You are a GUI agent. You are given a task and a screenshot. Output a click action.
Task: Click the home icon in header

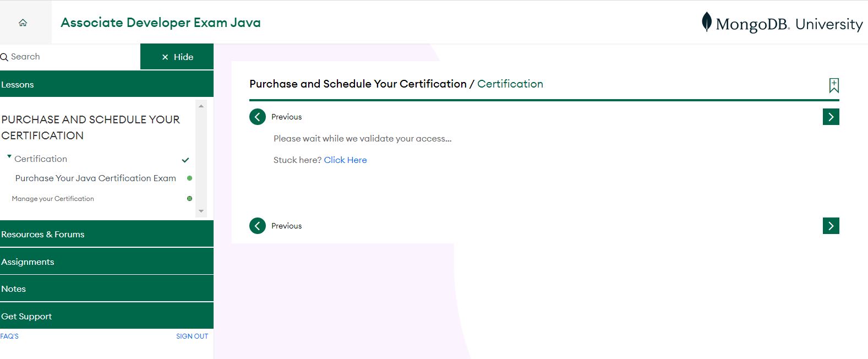coord(23,23)
